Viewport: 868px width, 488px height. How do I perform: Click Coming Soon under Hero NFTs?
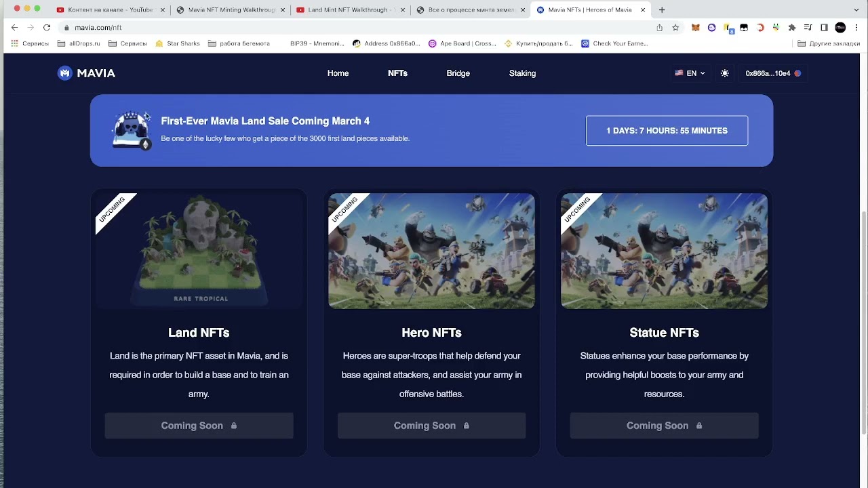click(x=431, y=426)
